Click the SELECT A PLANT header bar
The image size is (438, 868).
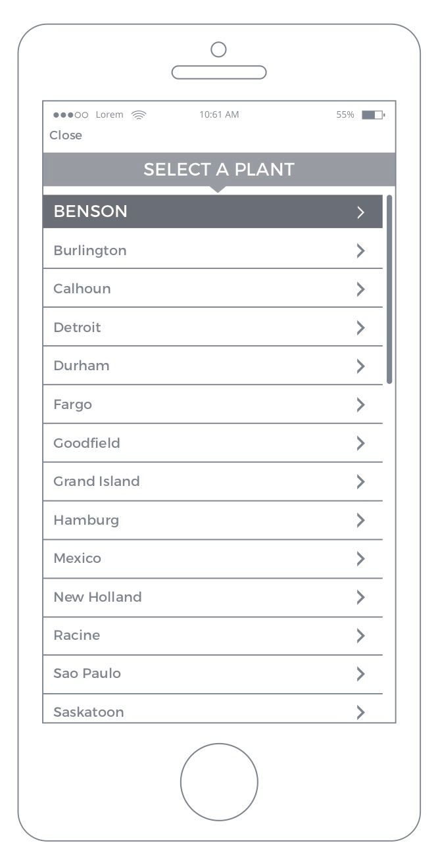219,170
